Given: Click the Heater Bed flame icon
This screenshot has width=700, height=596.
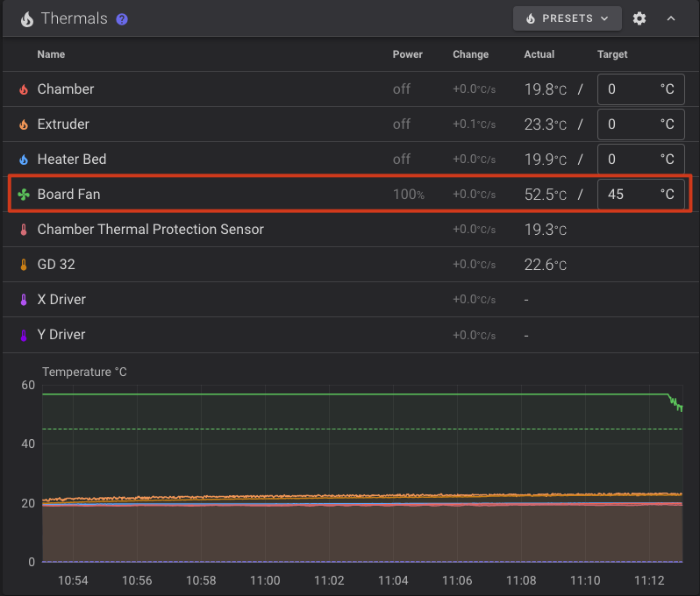Looking at the screenshot, I should tap(24, 160).
